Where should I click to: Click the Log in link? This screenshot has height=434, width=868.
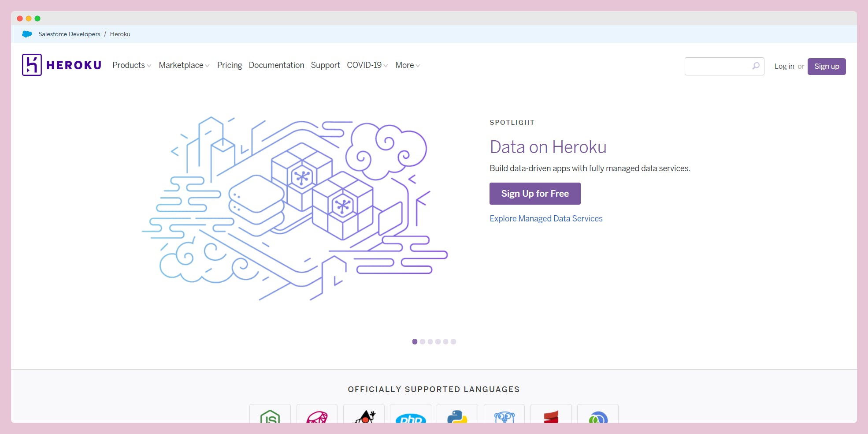(x=784, y=66)
